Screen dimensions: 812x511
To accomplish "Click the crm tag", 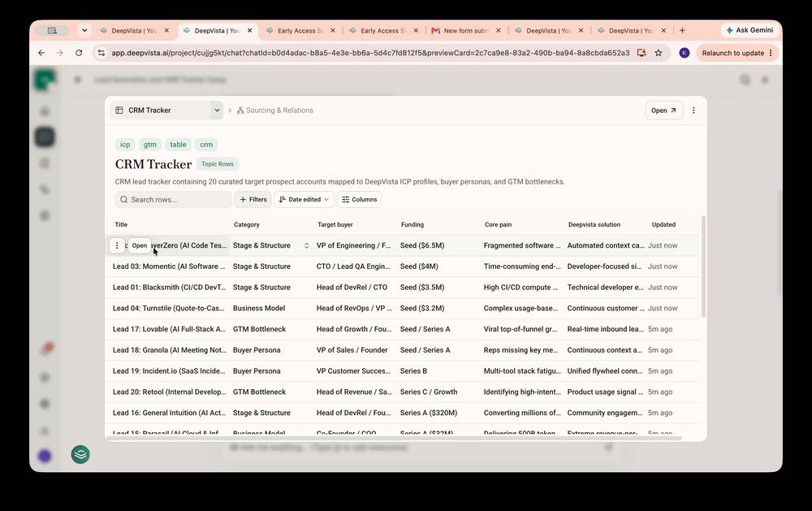I will tap(206, 145).
